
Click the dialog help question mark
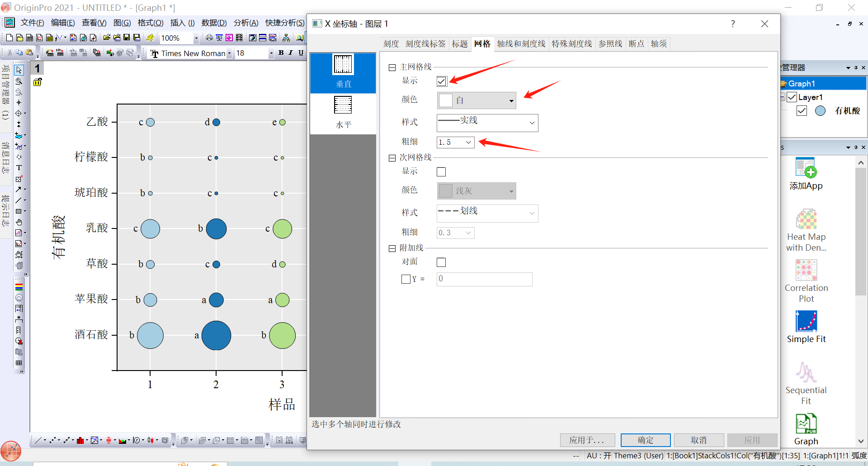tap(733, 24)
